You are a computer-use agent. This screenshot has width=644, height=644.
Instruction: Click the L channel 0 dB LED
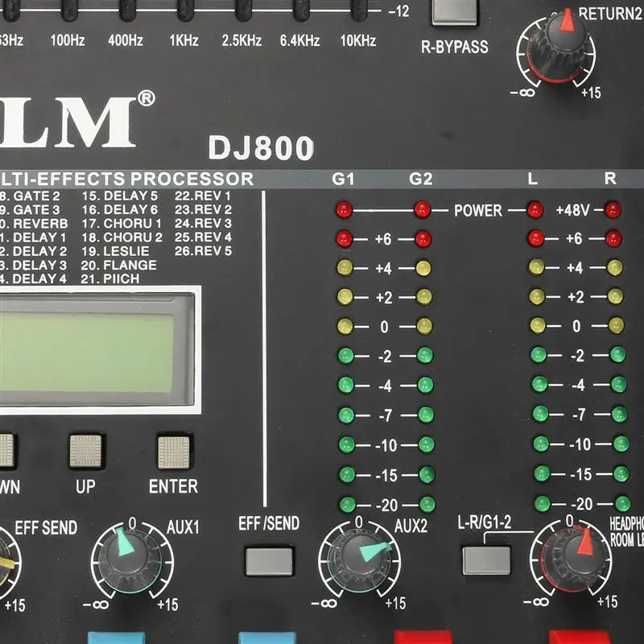(x=537, y=326)
